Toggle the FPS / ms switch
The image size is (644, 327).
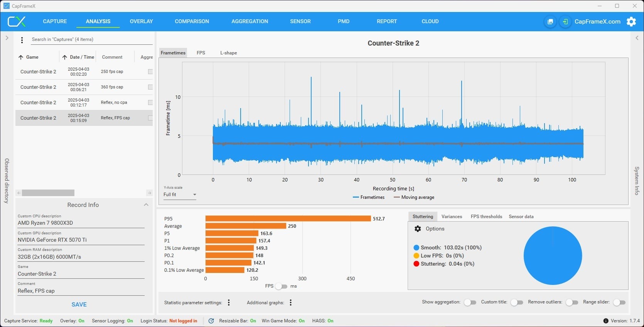coord(282,286)
